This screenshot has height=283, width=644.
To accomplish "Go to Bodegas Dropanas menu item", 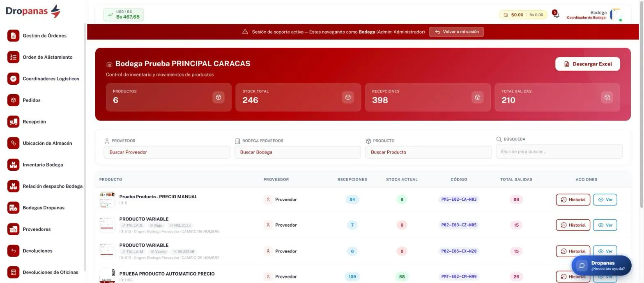I will pyautogui.click(x=44, y=208).
